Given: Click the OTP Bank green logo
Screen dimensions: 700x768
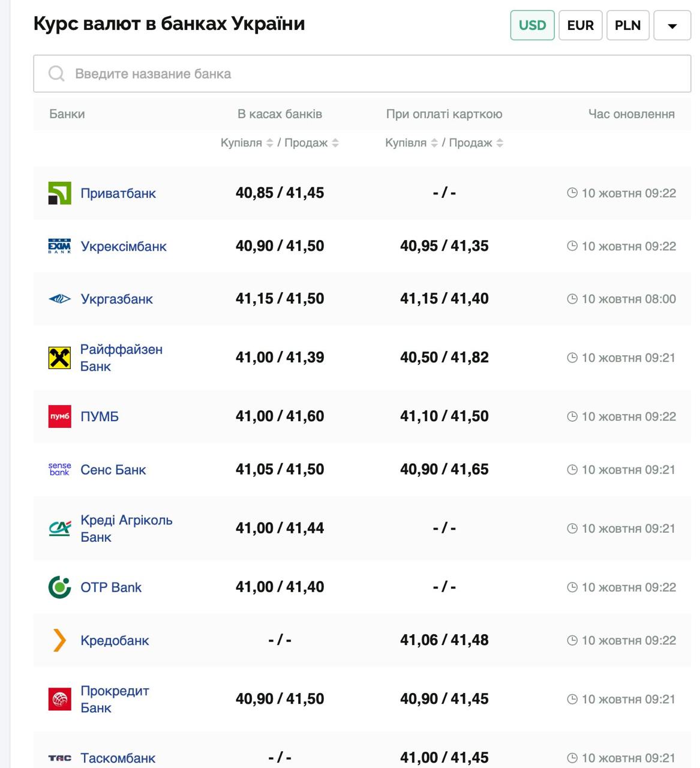Looking at the screenshot, I should 59,587.
